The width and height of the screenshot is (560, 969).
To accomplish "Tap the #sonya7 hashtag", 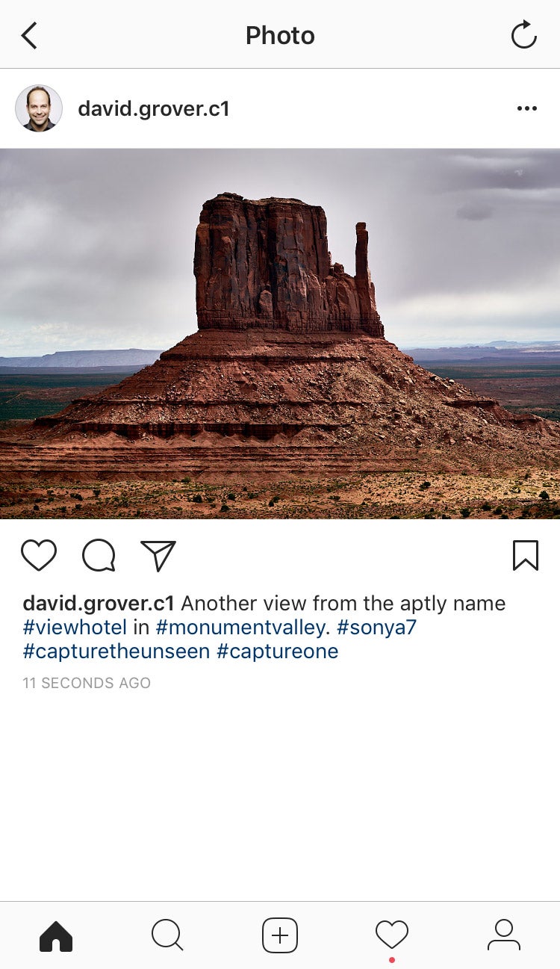I will point(376,627).
